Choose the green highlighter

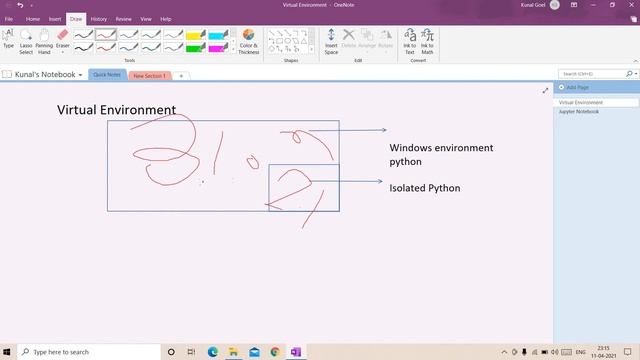click(x=196, y=48)
